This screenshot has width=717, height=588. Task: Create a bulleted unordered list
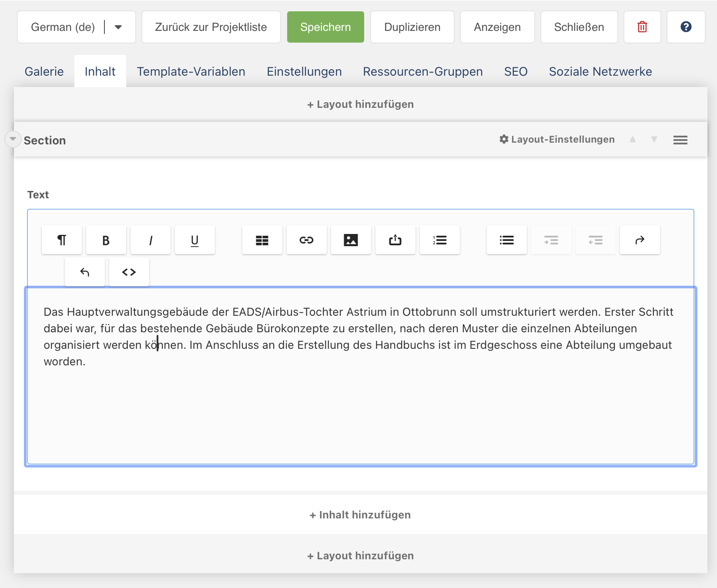click(x=506, y=240)
